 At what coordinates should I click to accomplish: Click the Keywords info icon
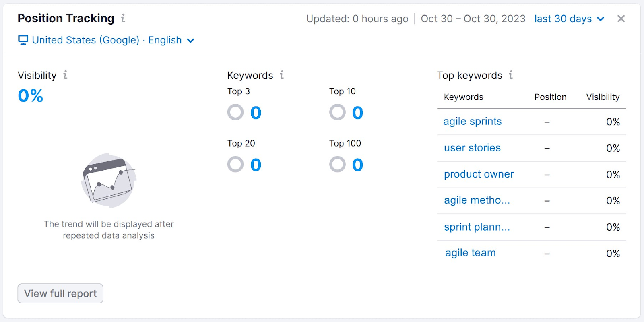(x=282, y=75)
